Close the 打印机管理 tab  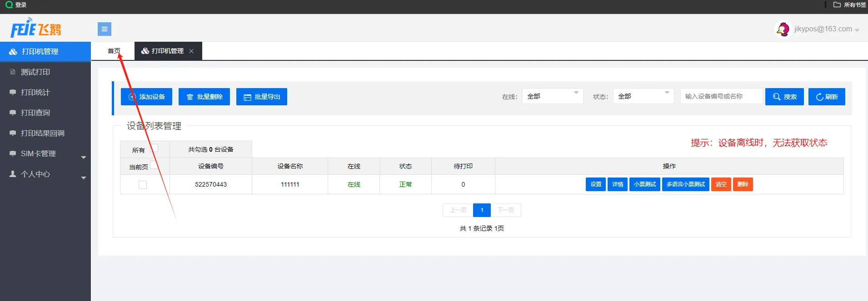point(191,51)
